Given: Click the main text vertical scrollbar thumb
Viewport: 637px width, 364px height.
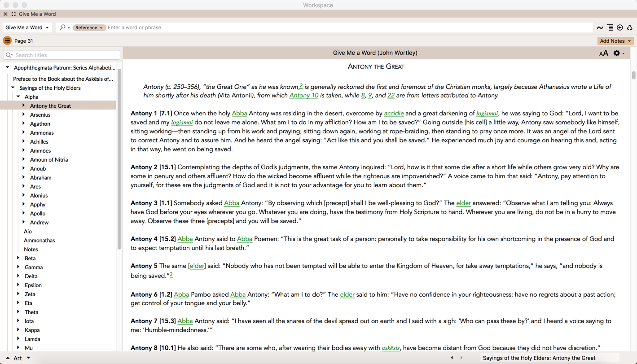Looking at the screenshot, I should point(633,75).
